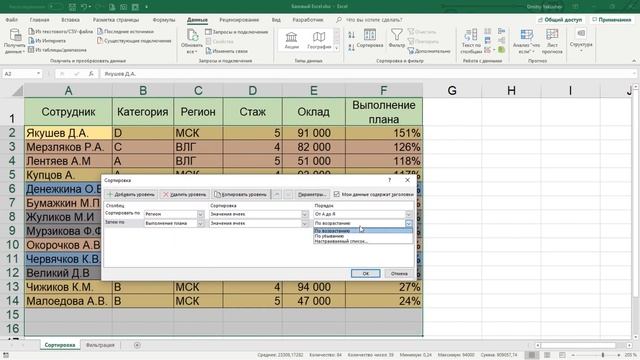Click the Undo arrow in title bar
The width and height of the screenshot is (640, 360).
pos(84,7)
